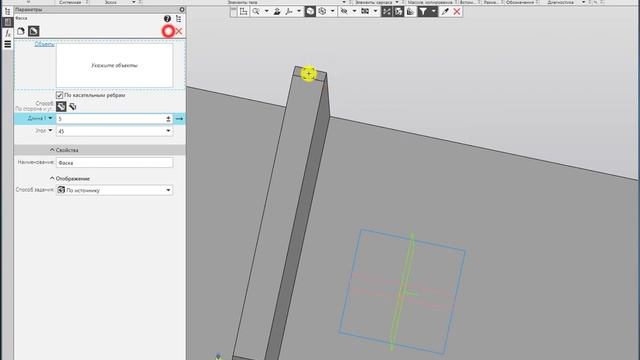Open the Эскиз toolbar group

(x=111, y=2)
